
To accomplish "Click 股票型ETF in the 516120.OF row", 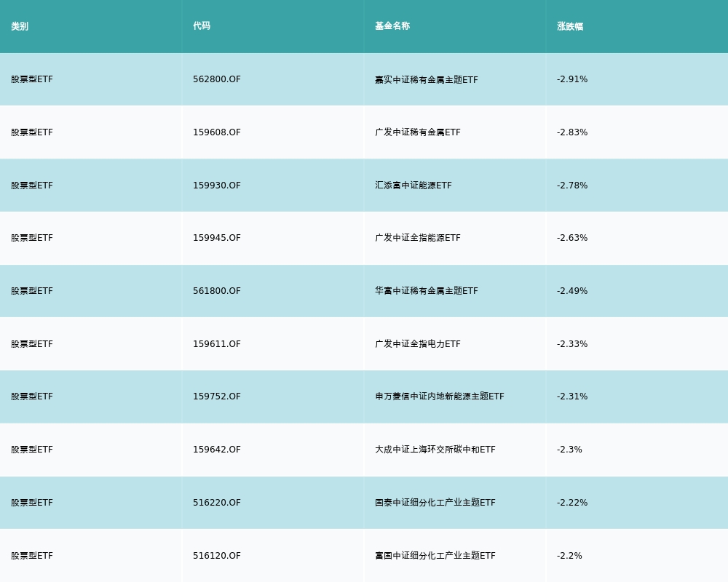I will 32,556.
